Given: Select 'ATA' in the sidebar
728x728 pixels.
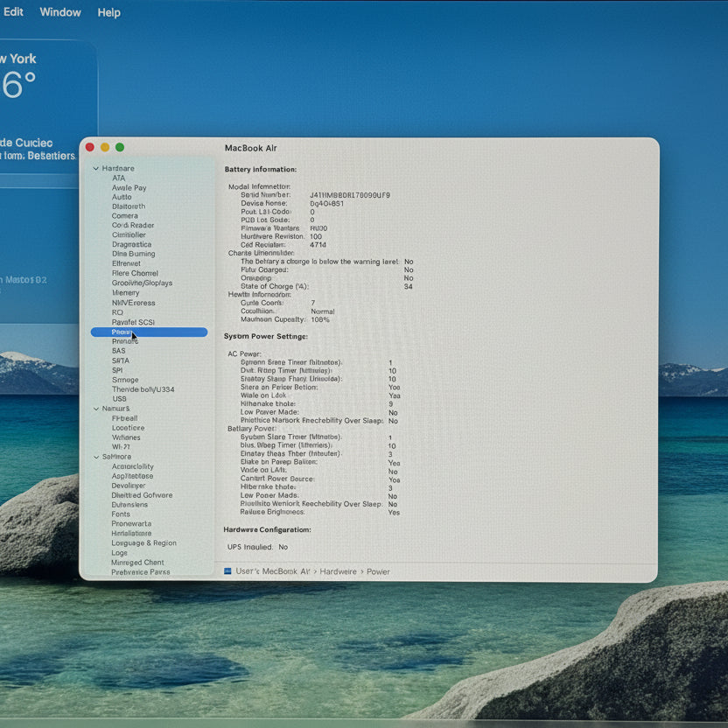Looking at the screenshot, I should (x=118, y=178).
